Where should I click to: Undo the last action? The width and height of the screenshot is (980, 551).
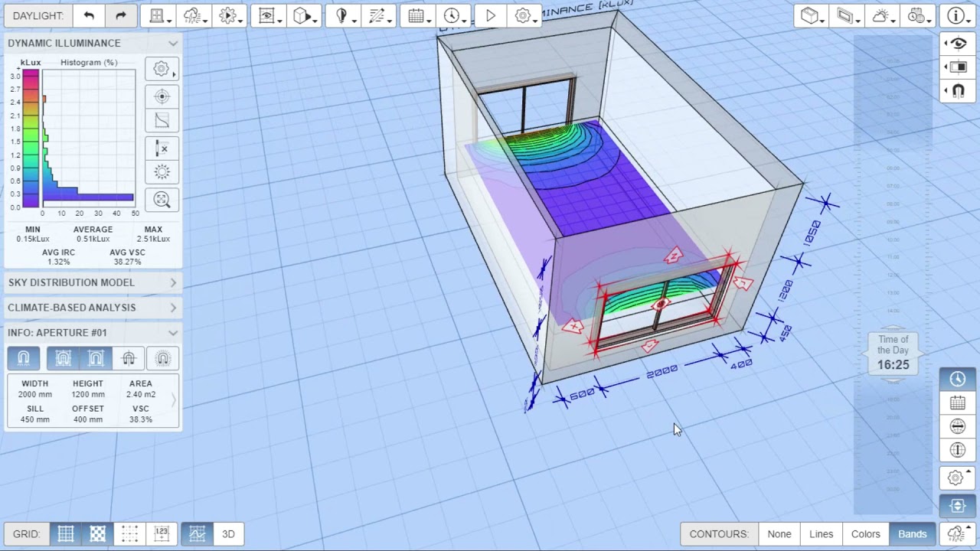coord(89,16)
